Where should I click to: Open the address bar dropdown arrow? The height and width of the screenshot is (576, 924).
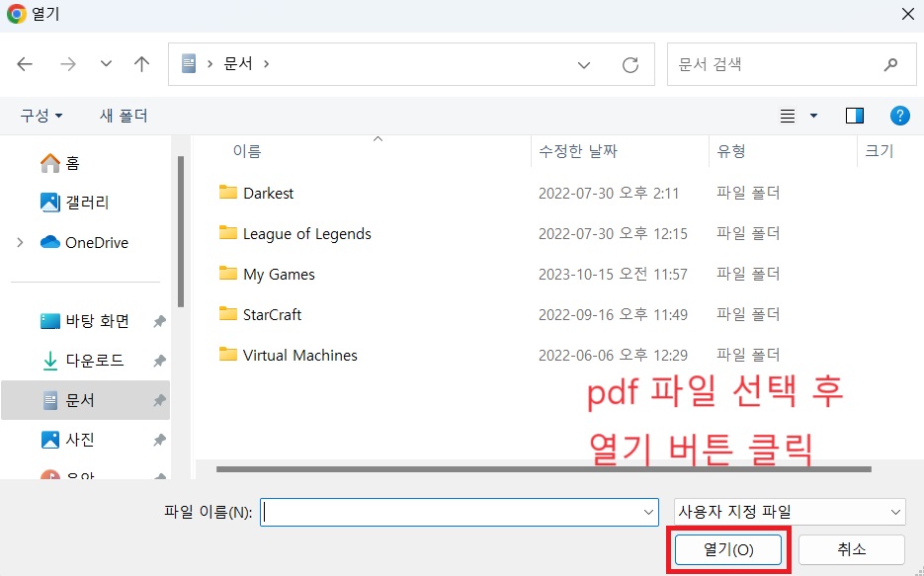tap(584, 63)
